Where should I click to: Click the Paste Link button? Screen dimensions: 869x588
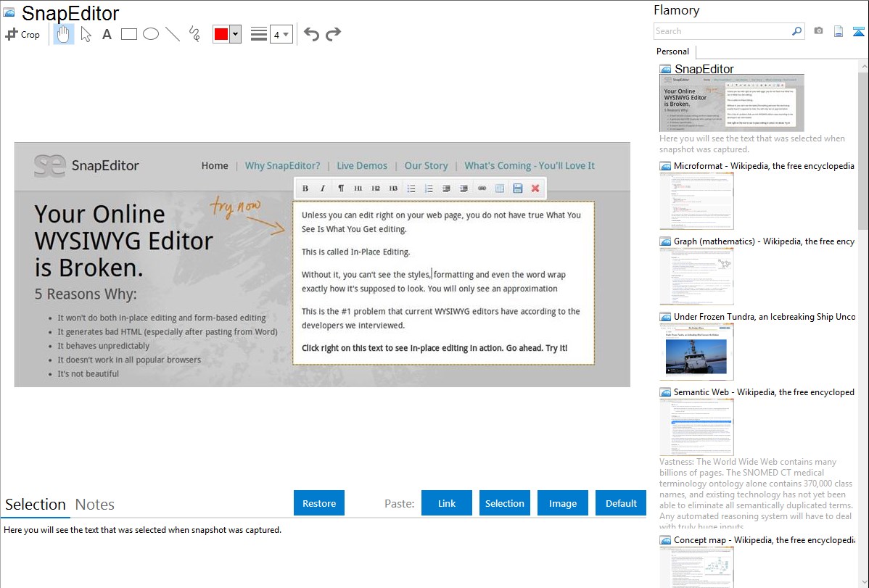coord(447,503)
